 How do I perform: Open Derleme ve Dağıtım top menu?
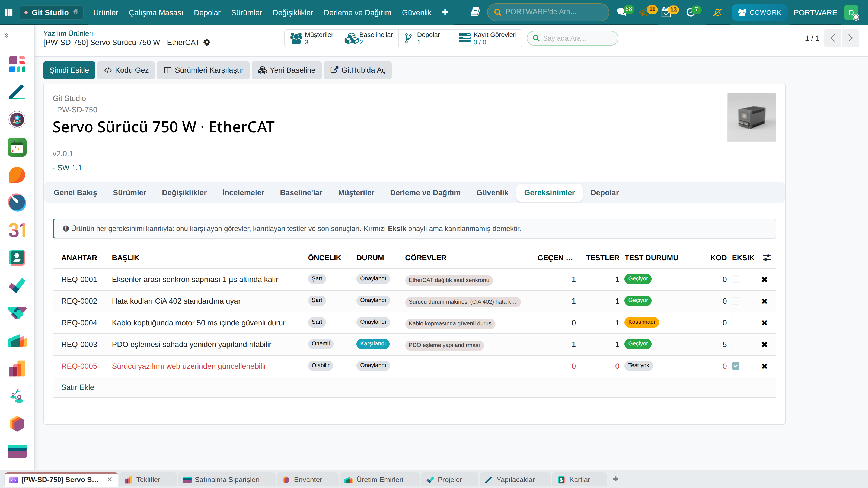pyautogui.click(x=357, y=12)
